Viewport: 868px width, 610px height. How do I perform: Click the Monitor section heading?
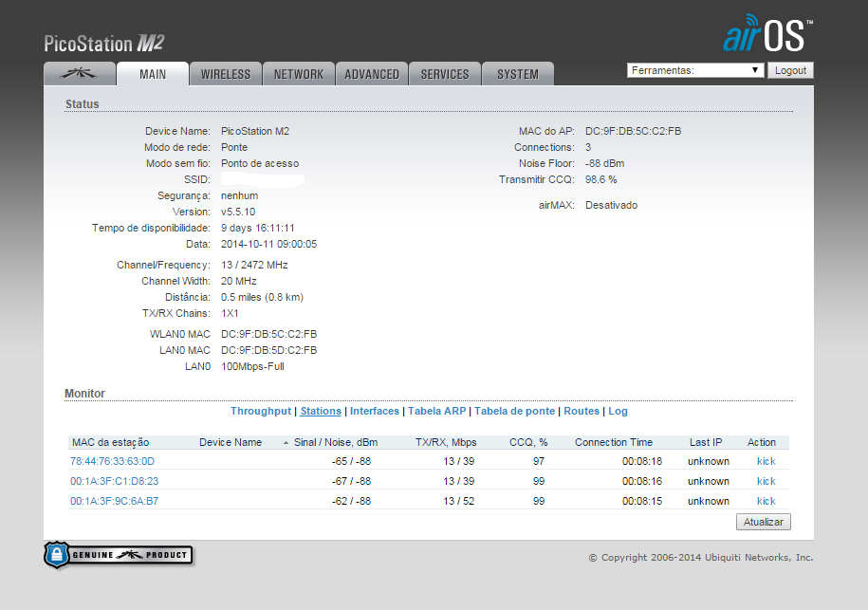coord(84,394)
